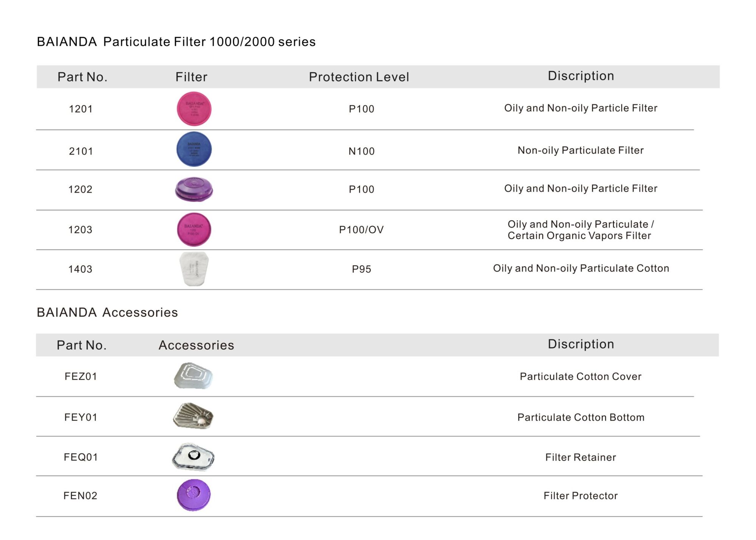Select the blue 2101 N100 filter image
This screenshot has height=540, width=756.
(x=194, y=149)
